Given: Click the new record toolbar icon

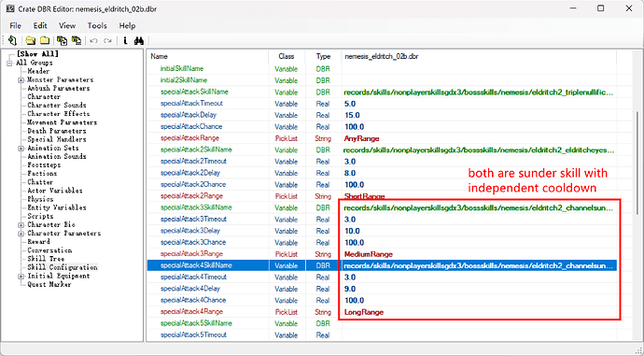Looking at the screenshot, I should tap(12, 41).
